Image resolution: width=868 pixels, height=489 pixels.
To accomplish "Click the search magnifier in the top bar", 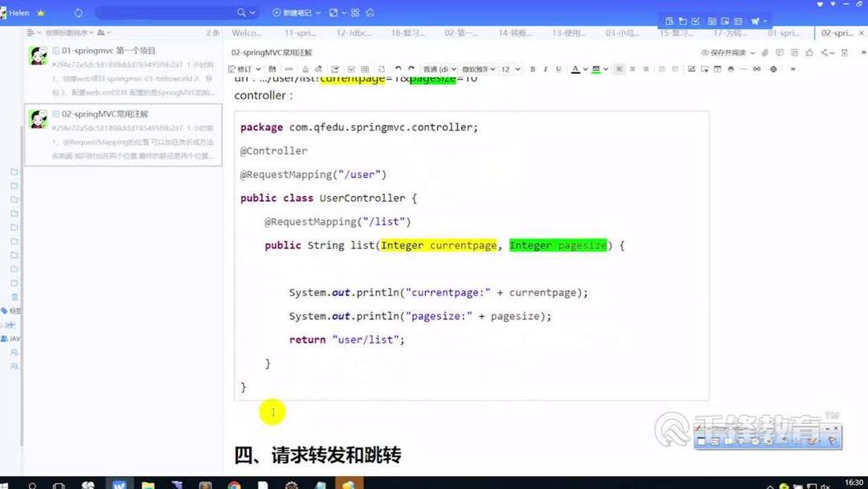I will tap(240, 12).
